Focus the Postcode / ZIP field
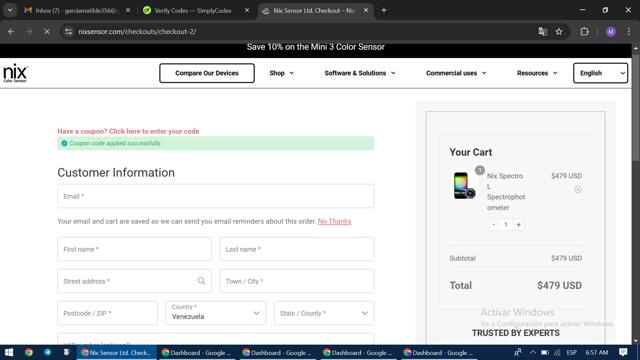640x360 pixels. click(107, 313)
